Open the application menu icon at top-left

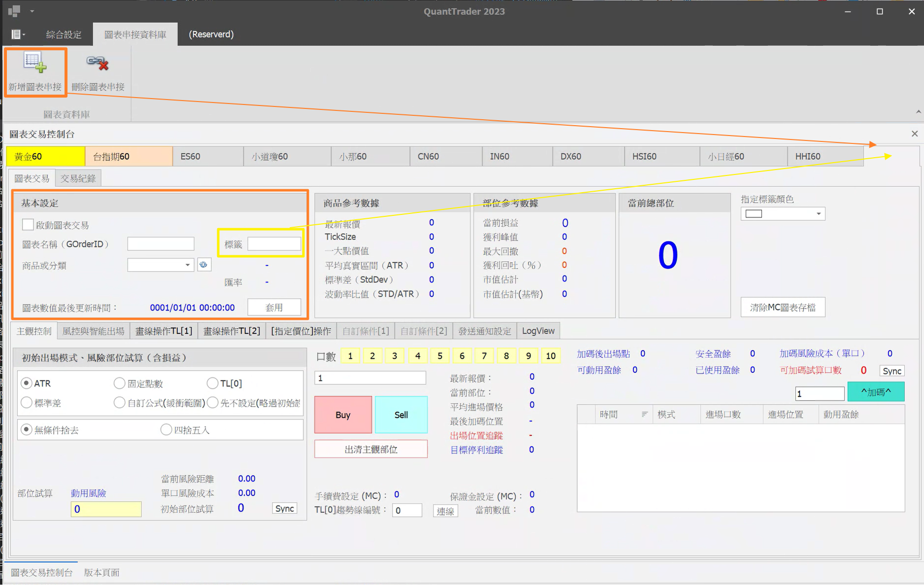pos(14,11)
